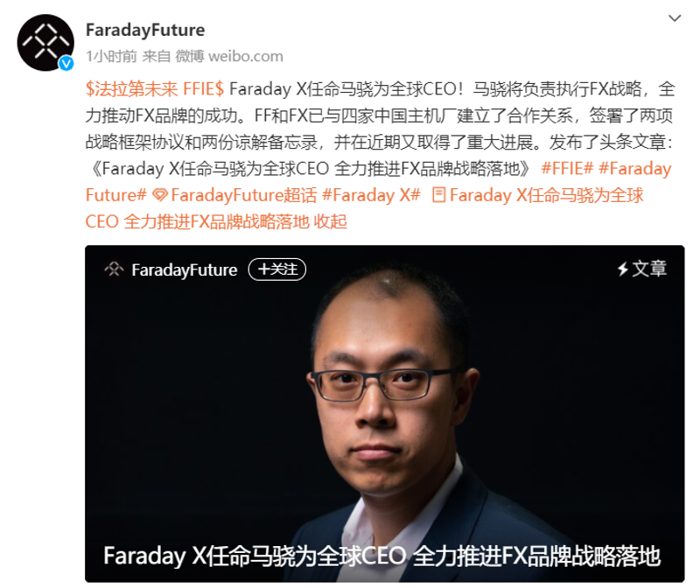
Task: Click FaradayFuture logo in article card
Action: click(x=114, y=269)
